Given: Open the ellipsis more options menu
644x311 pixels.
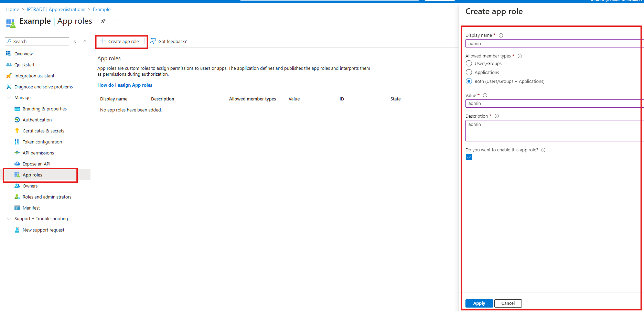Looking at the screenshot, I should tap(114, 21).
